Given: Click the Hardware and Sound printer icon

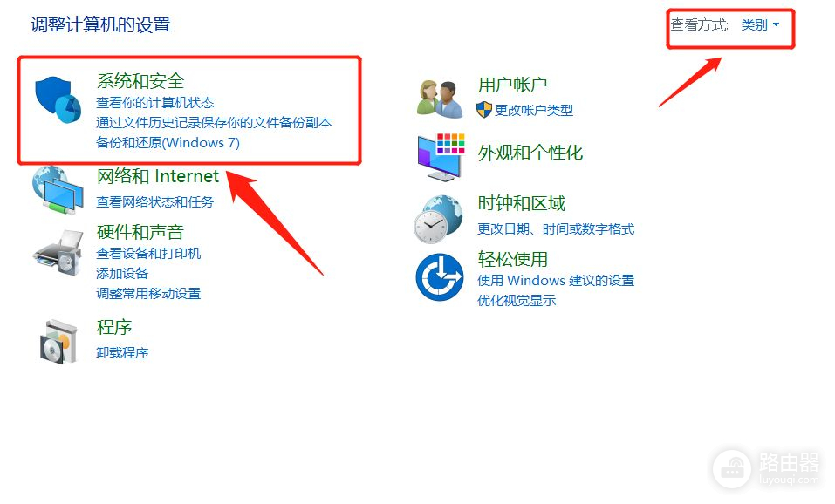Looking at the screenshot, I should (x=58, y=252).
